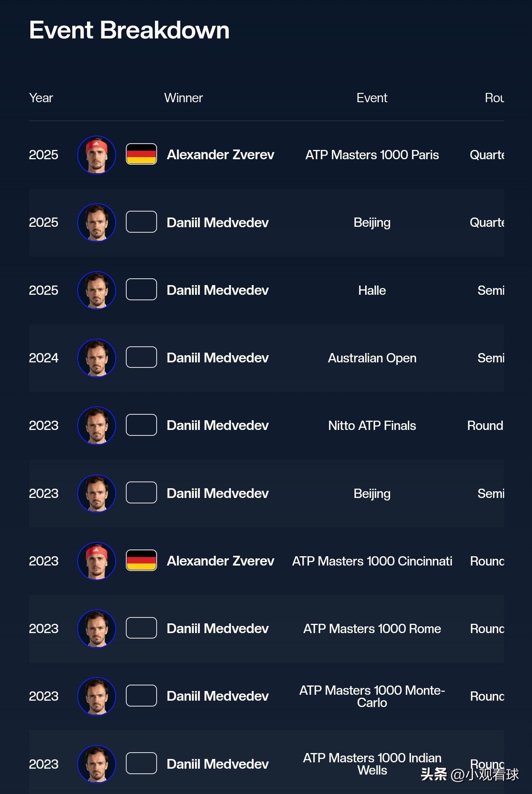This screenshot has height=794, width=532.
Task: Click the Event column header
Action: point(372,98)
